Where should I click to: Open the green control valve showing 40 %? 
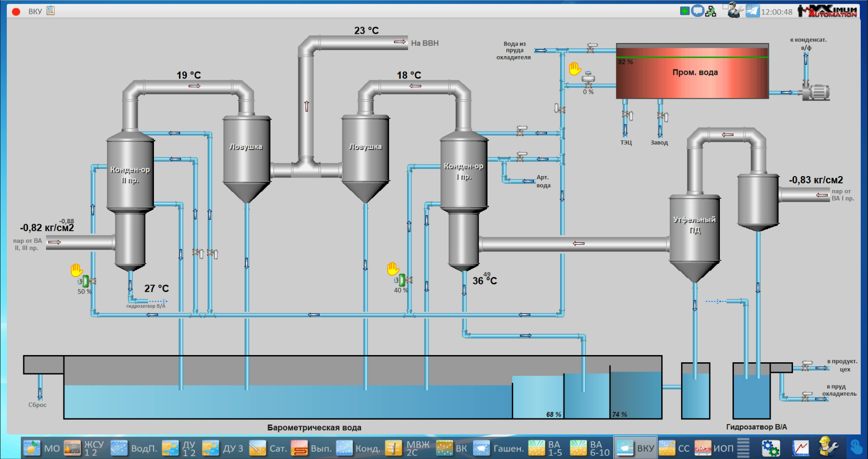[x=402, y=280]
